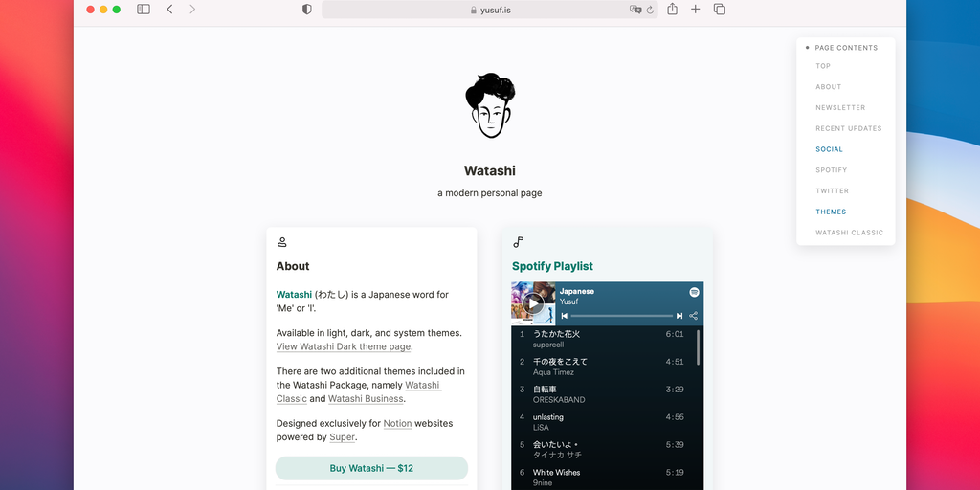Click the Spotify playback progress bar

coord(622,316)
